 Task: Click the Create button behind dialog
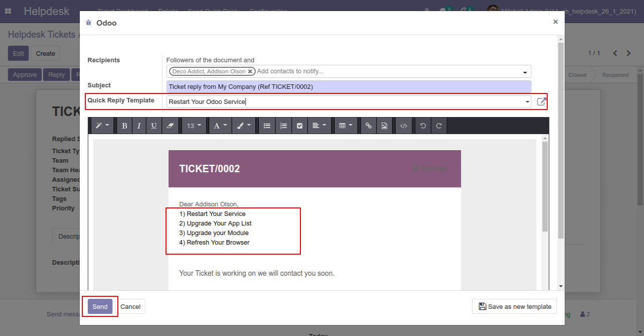46,53
